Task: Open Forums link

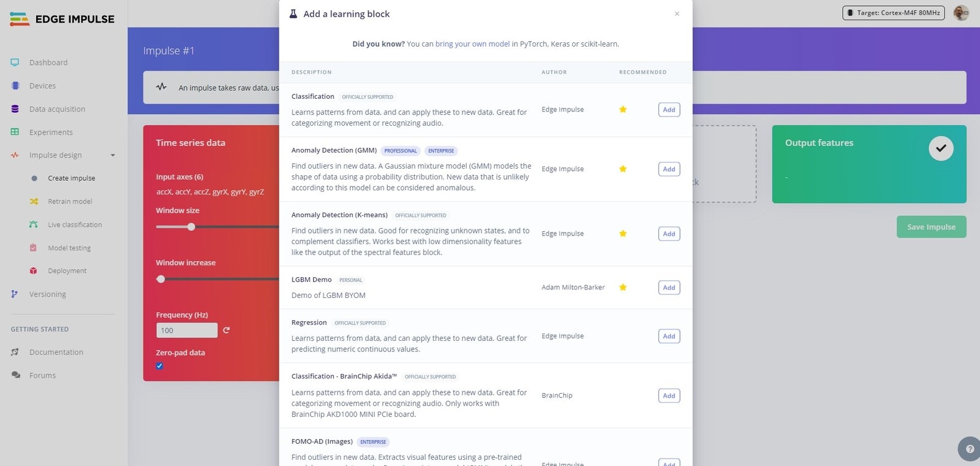Action: click(x=42, y=375)
